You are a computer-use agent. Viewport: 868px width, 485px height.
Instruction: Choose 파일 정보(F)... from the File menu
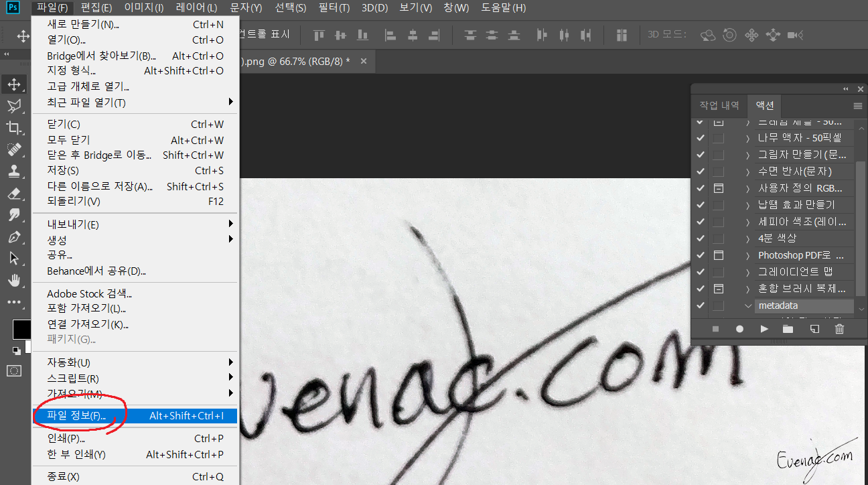click(x=135, y=416)
